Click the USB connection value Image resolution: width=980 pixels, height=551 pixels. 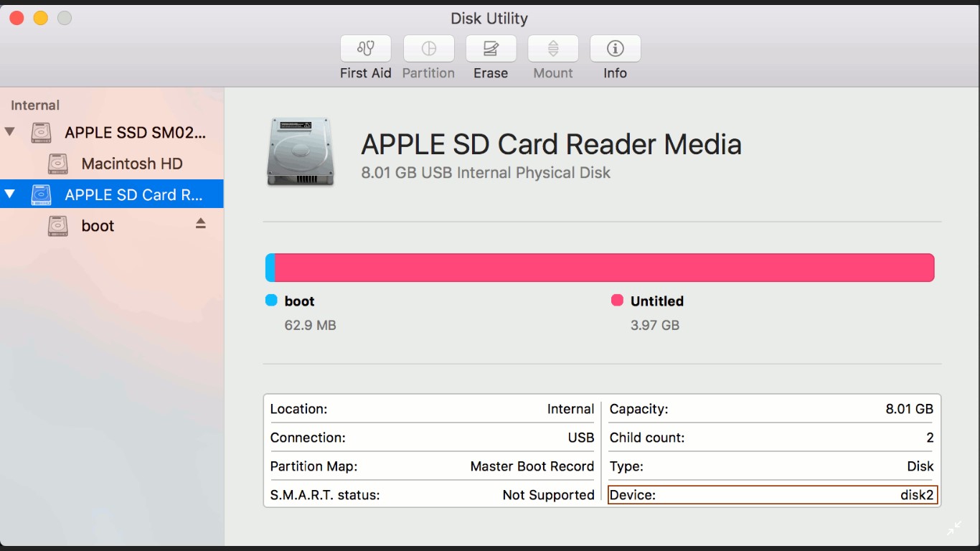(x=581, y=438)
